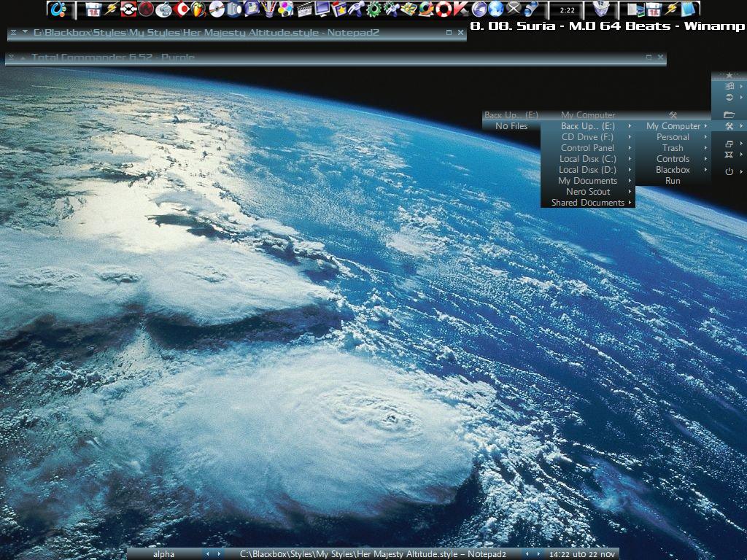Open the pencil cup icon
Viewport: 747px width, 560px height.
tap(268, 9)
